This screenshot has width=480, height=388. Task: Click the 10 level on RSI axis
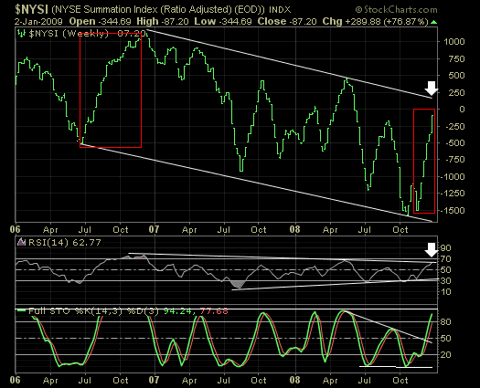(x=445, y=292)
